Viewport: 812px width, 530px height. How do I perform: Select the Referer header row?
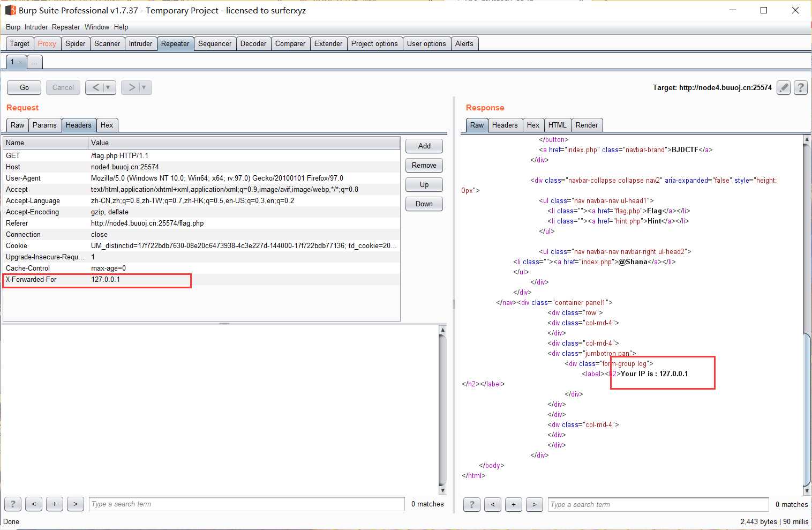click(x=201, y=223)
